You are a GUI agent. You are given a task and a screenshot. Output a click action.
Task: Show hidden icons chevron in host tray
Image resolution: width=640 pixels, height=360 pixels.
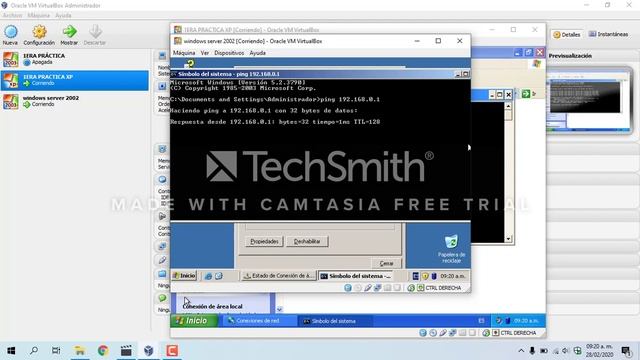521,351
